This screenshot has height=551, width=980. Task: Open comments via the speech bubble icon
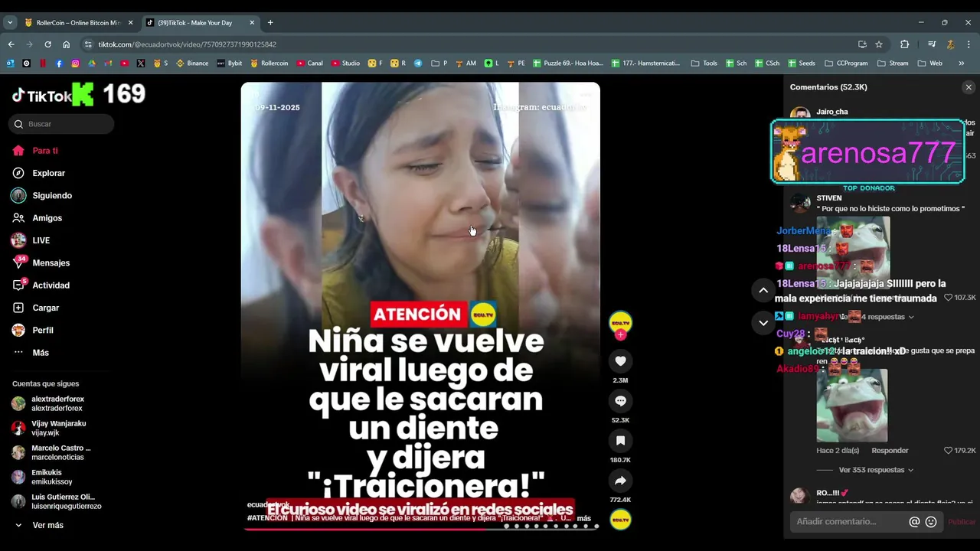(620, 401)
